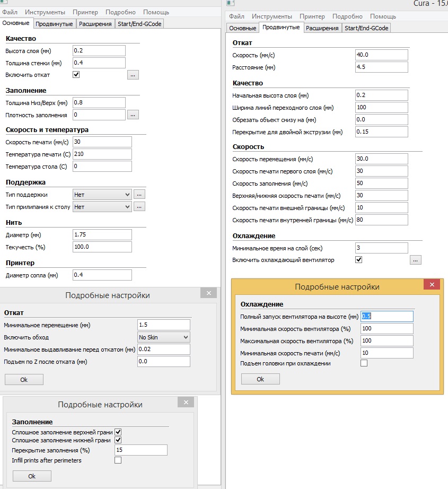448x489 pixels.
Task: Click Перекрытие заполнения (%) field
Action: click(141, 450)
